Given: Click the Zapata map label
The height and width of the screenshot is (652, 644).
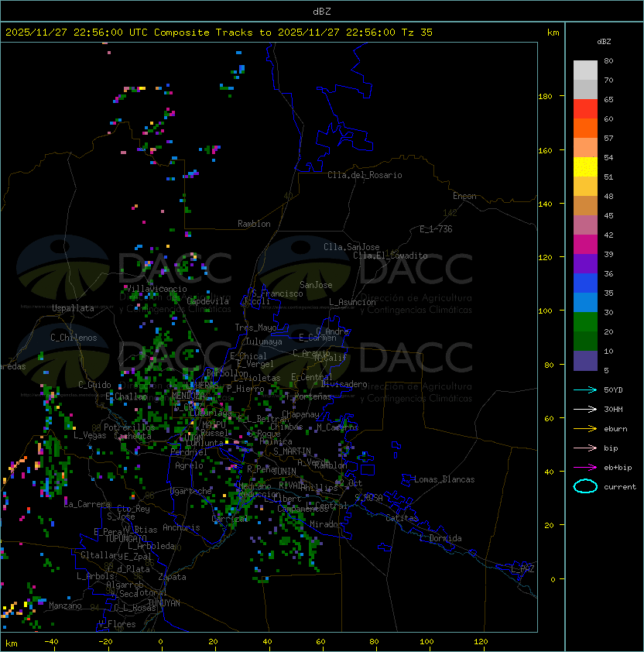Looking at the screenshot, I should pyautogui.click(x=172, y=577).
